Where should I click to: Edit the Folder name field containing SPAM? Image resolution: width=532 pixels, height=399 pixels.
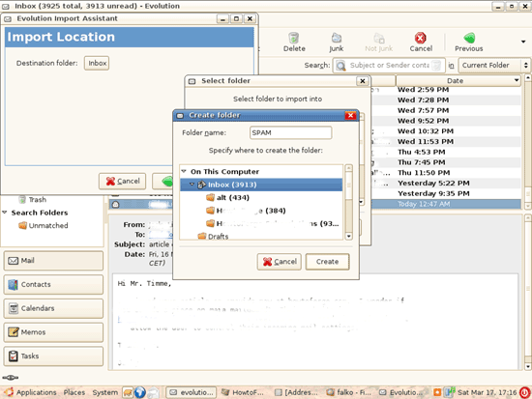tap(290, 132)
